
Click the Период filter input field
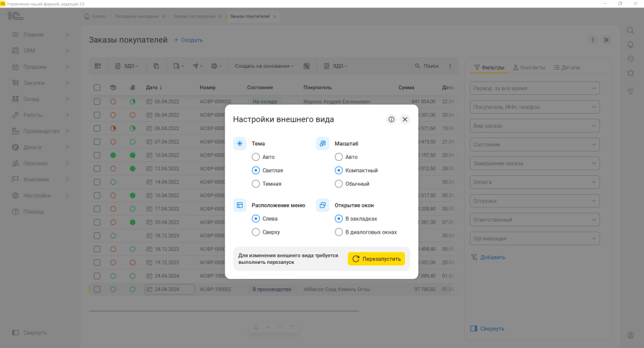coord(535,88)
